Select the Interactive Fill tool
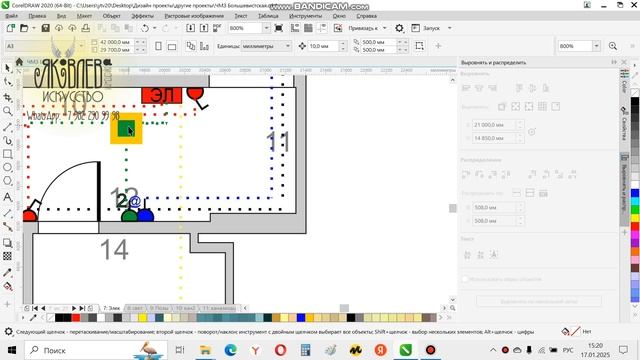This screenshot has width=640, height=360. [7, 287]
